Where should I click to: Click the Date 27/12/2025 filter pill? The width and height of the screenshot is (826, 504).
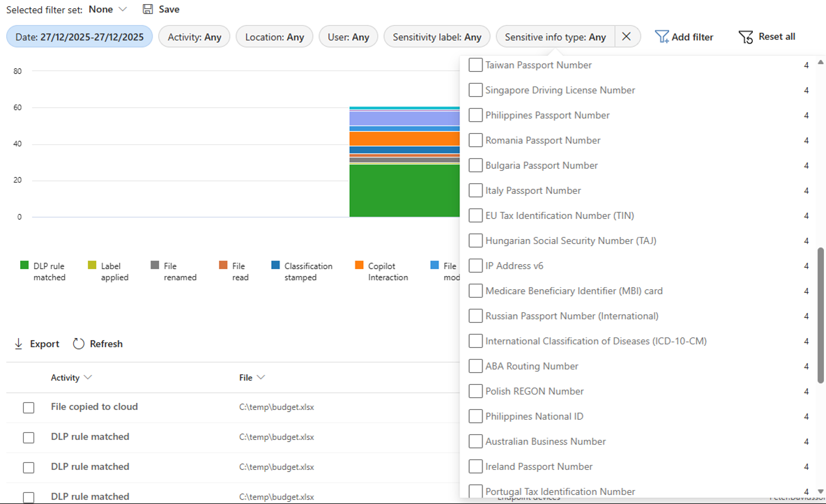79,37
